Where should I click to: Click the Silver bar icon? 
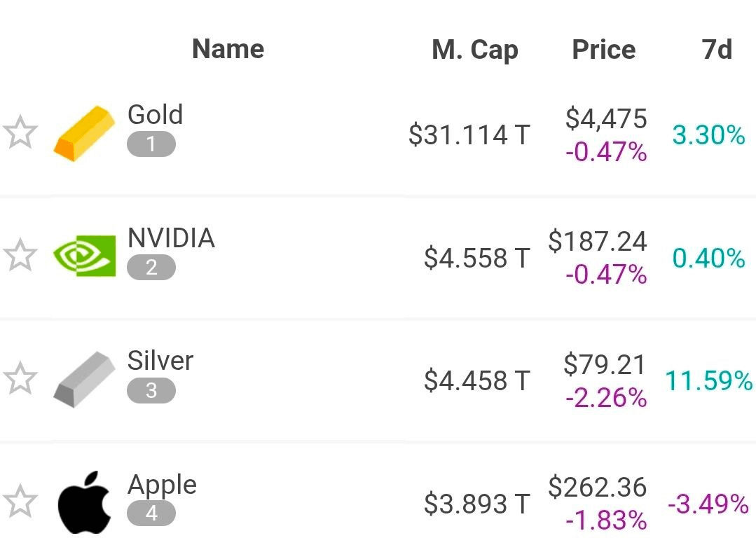point(84,379)
